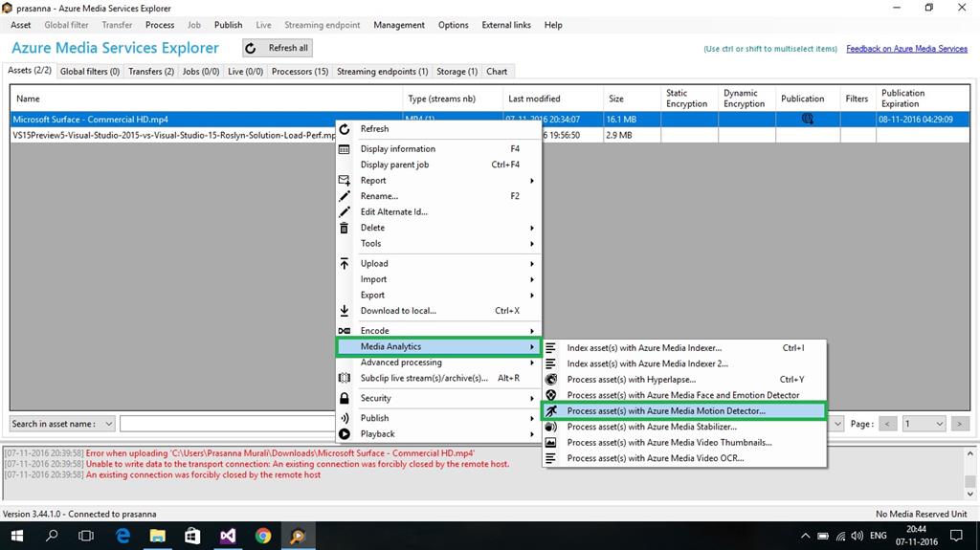Select Process with Azure Media Motion Detector
Image resolution: width=980 pixels, height=550 pixels.
tap(666, 411)
